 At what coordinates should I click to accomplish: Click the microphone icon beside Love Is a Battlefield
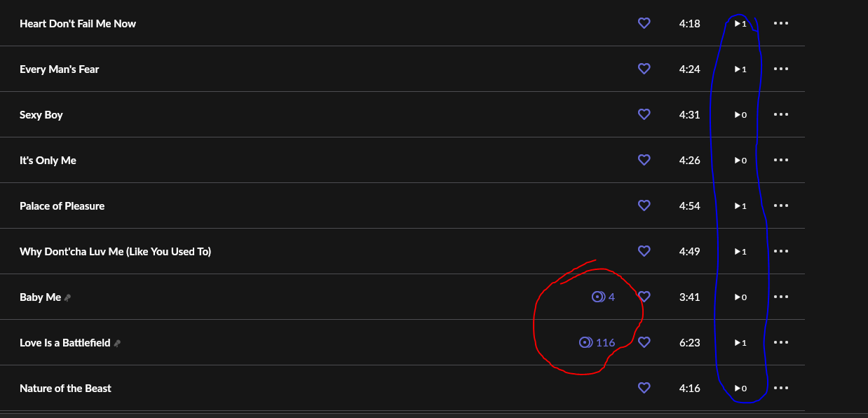pyautogui.click(x=117, y=343)
